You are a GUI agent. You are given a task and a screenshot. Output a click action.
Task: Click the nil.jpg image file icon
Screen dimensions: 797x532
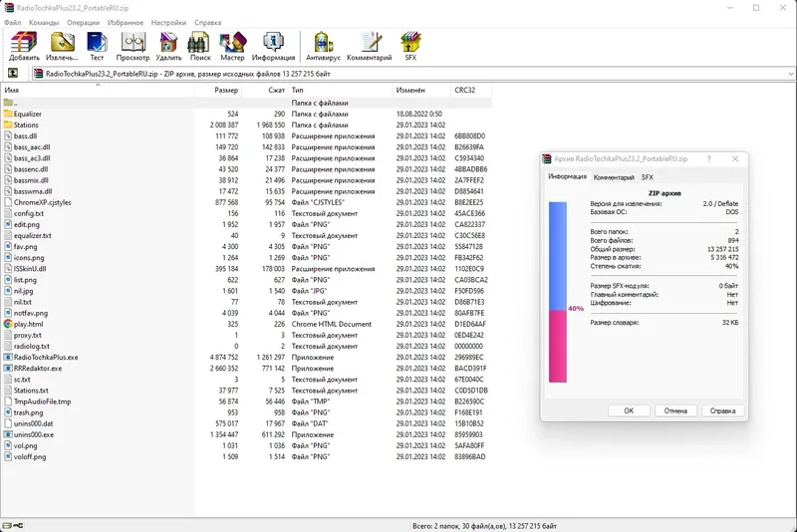[8, 291]
